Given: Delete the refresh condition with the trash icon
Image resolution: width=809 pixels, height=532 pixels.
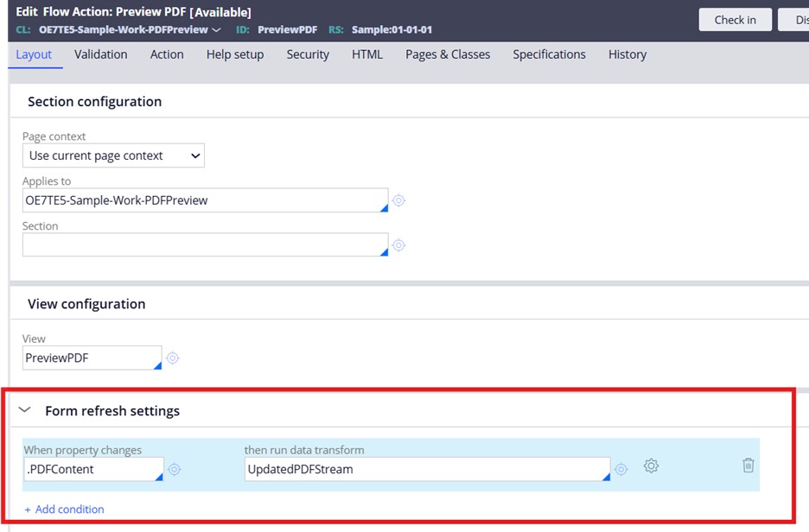Looking at the screenshot, I should point(748,465).
